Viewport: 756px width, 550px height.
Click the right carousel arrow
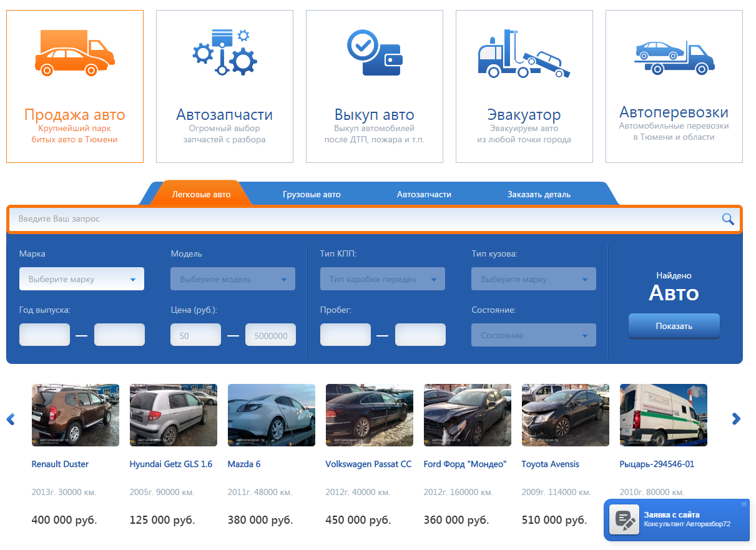point(736,419)
